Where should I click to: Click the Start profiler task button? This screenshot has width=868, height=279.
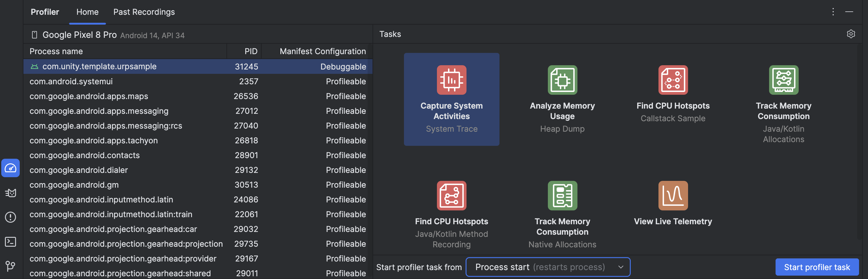[817, 267]
